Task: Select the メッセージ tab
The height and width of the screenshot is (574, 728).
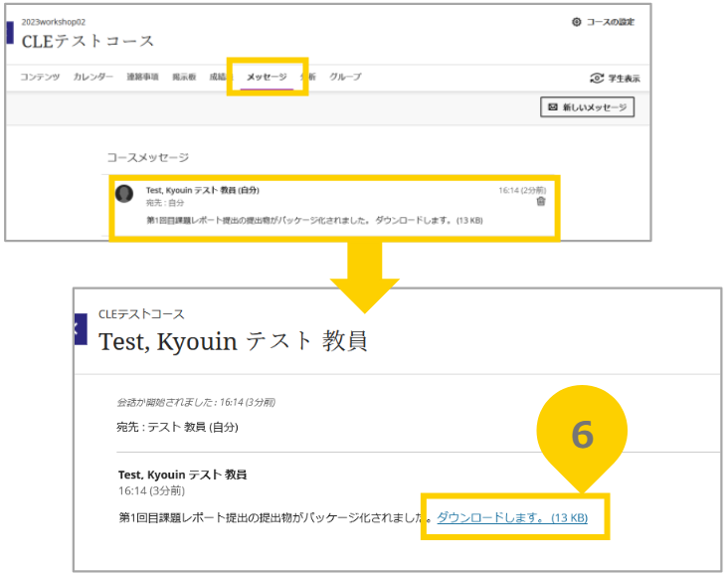Action: pyautogui.click(x=267, y=77)
